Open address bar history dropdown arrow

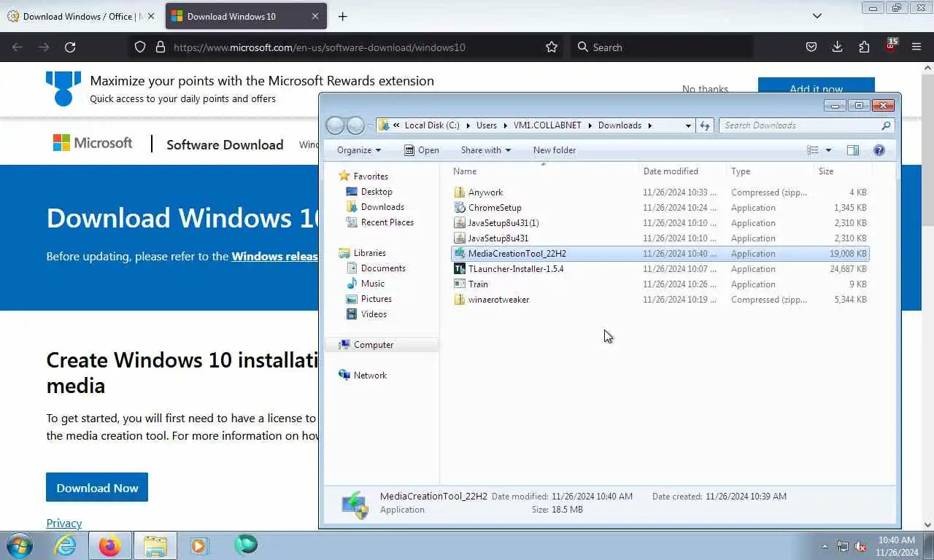click(x=688, y=125)
